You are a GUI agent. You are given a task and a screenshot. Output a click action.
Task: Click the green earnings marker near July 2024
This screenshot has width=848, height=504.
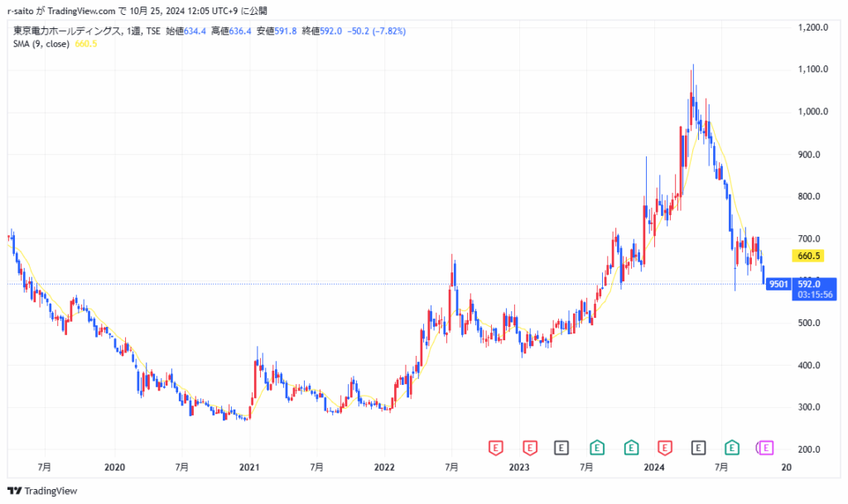[x=732, y=448]
